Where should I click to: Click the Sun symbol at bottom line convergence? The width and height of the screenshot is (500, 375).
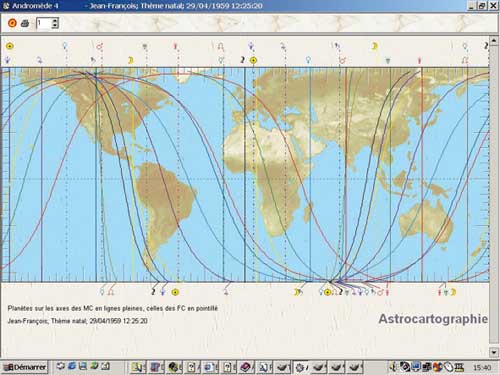328,292
